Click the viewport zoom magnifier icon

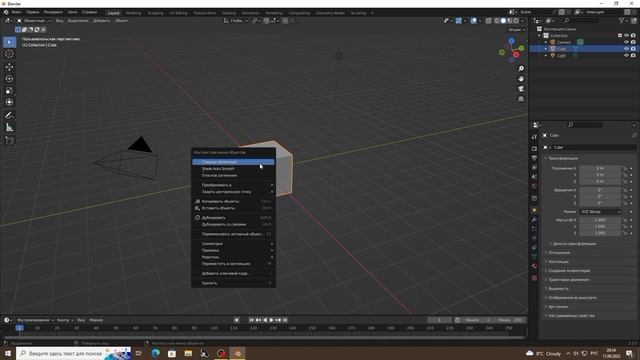pyautogui.click(x=521, y=69)
